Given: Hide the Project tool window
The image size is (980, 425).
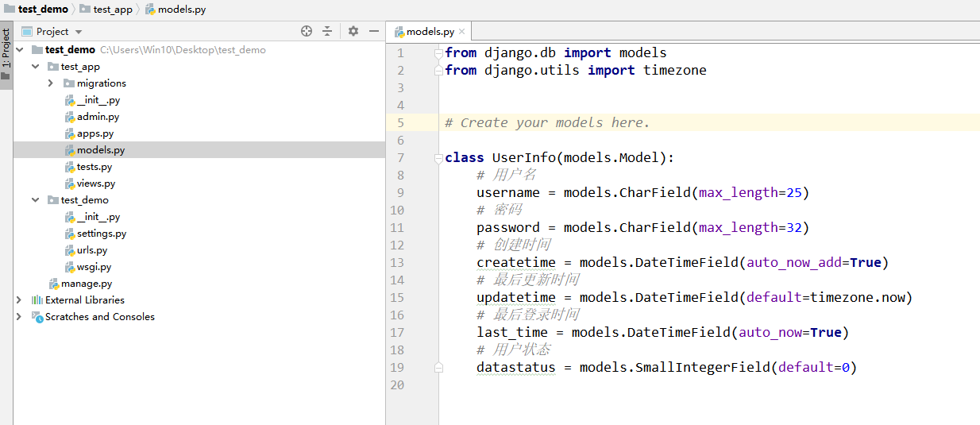Looking at the screenshot, I should coord(373,31).
